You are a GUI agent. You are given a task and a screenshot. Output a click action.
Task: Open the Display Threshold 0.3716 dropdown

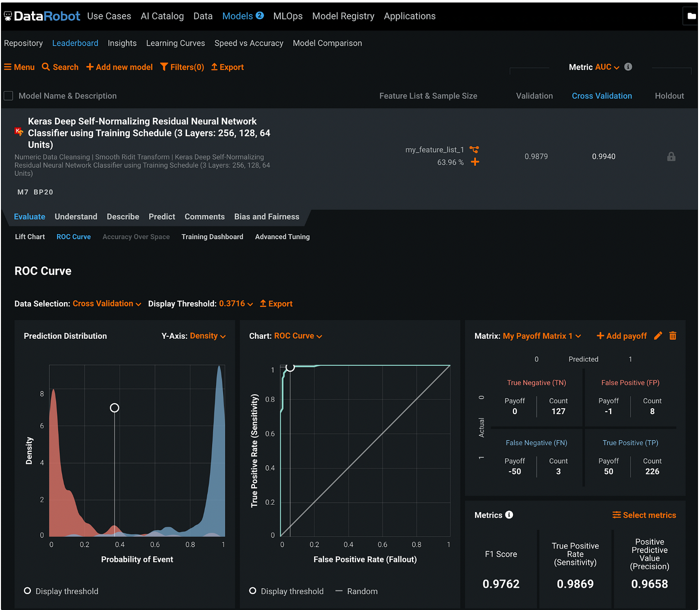(x=236, y=304)
